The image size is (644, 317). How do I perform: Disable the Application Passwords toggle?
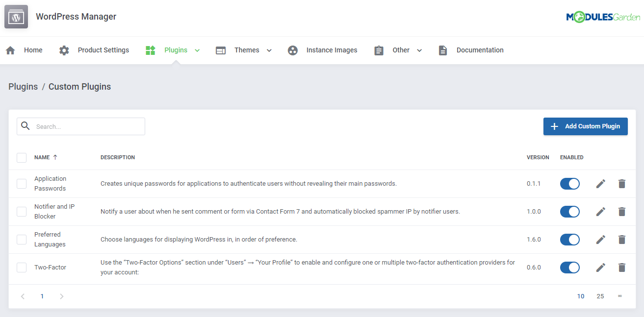coord(570,184)
